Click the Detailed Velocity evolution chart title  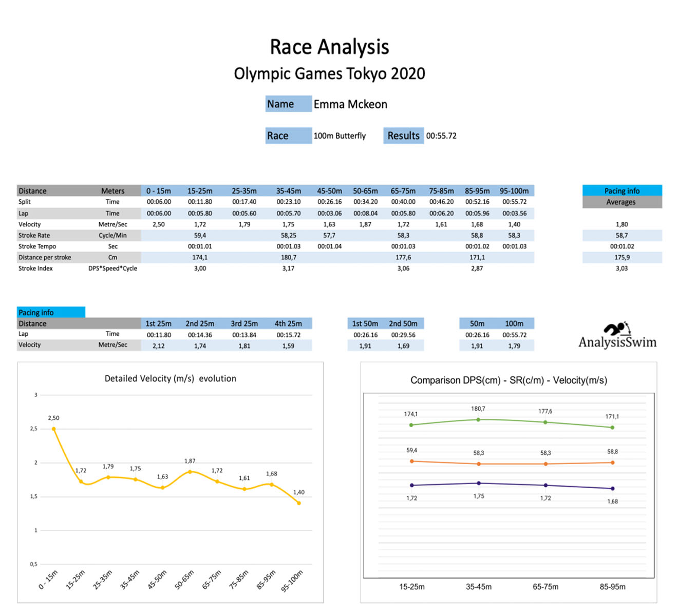pyautogui.click(x=171, y=378)
